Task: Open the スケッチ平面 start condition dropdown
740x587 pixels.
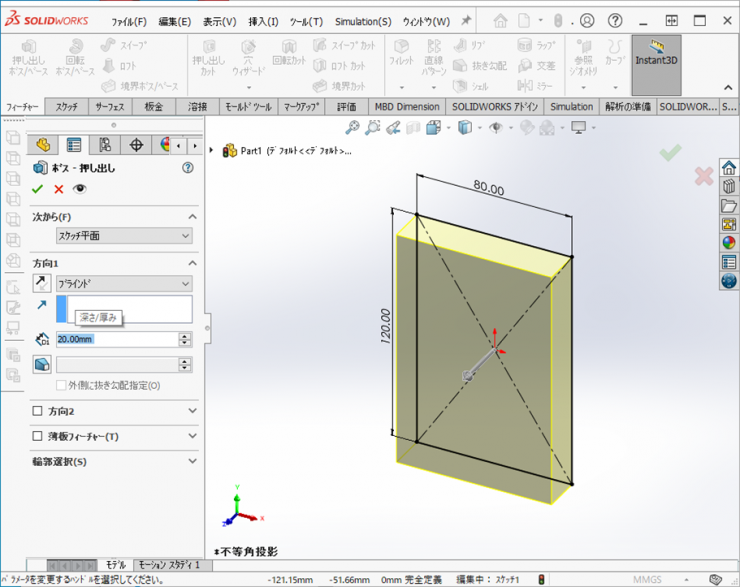Action: pos(124,236)
